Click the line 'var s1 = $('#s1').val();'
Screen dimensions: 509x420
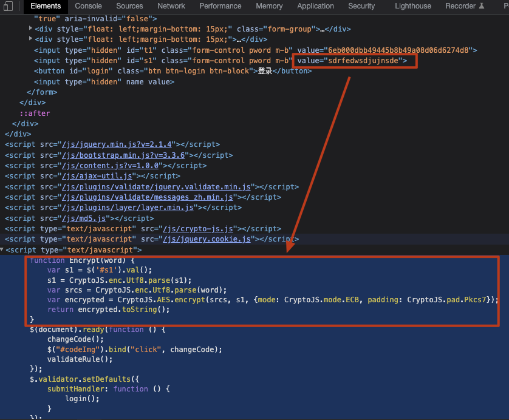click(x=100, y=270)
